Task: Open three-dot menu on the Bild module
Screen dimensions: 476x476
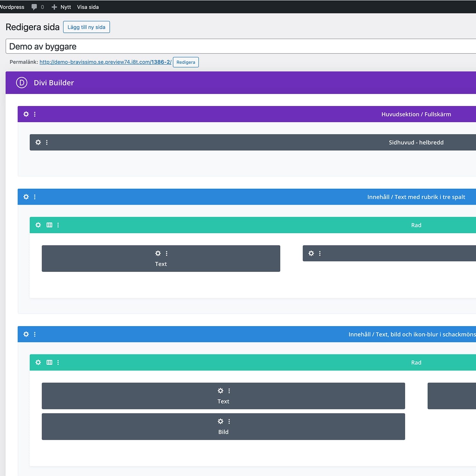Action: point(229,421)
